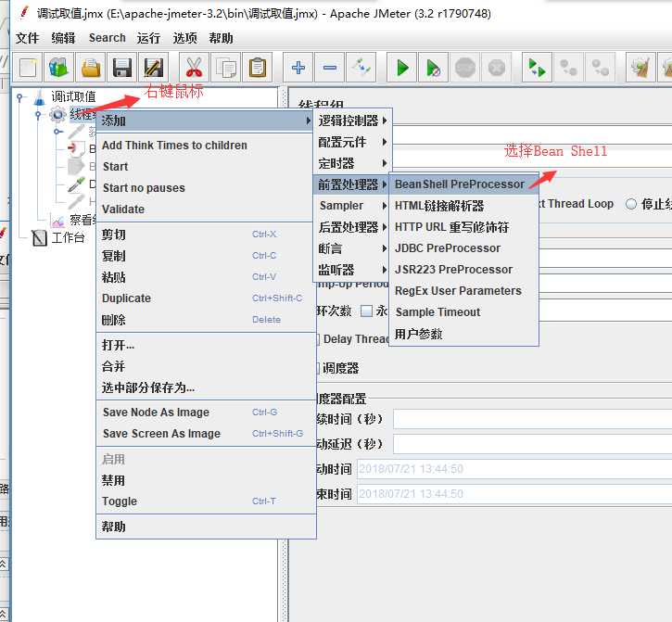This screenshot has width=672, height=622.
Task: Choose Sample Timeout
Action: tap(463, 312)
